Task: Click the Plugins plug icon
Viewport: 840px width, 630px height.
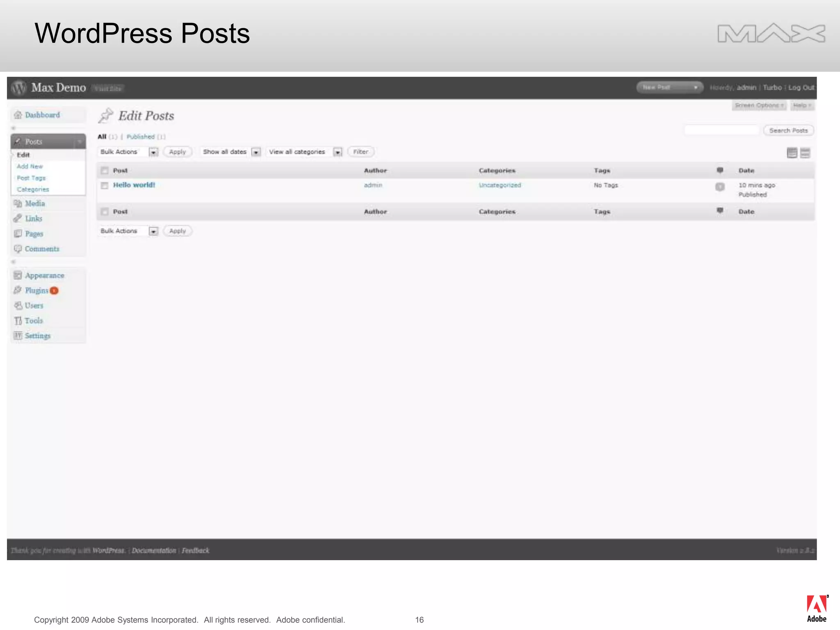Action: (18, 290)
